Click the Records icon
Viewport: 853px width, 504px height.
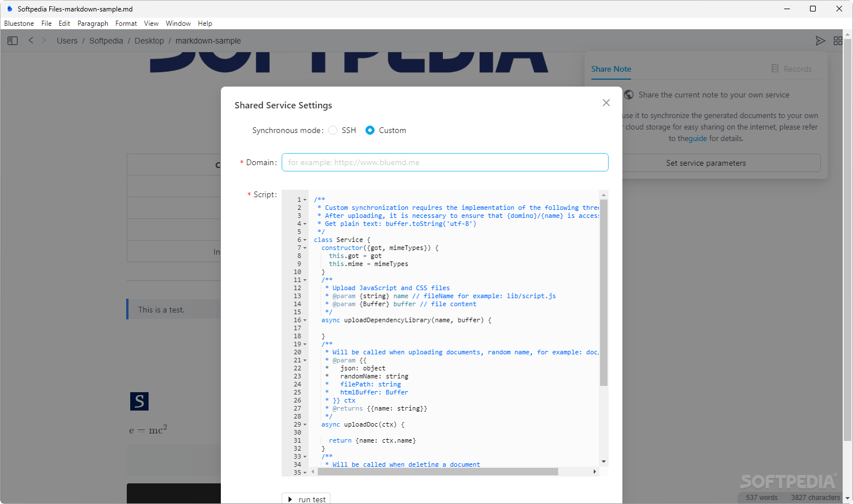[775, 68]
